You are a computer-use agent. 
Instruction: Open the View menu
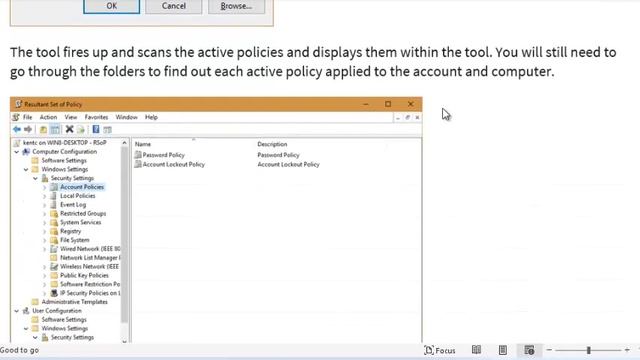71,117
